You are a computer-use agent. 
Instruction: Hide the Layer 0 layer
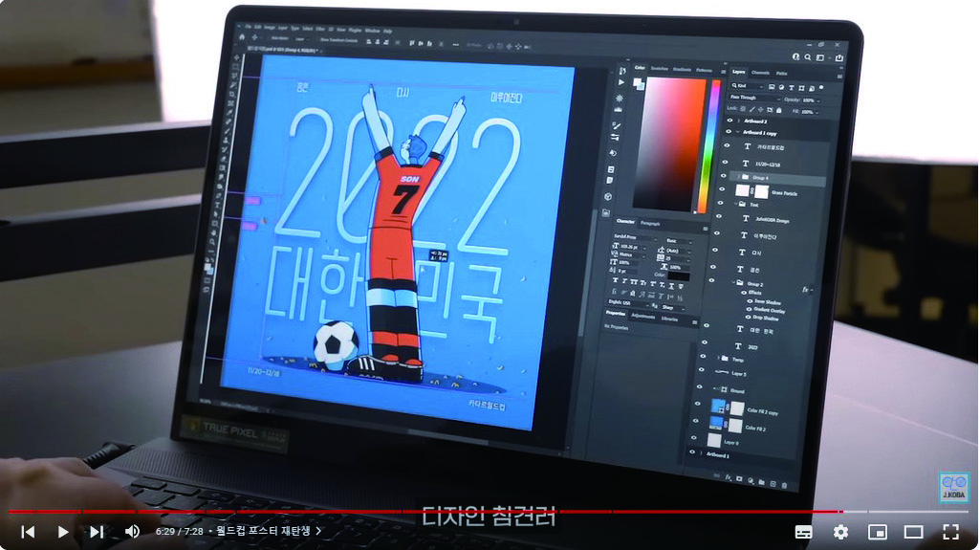click(694, 438)
